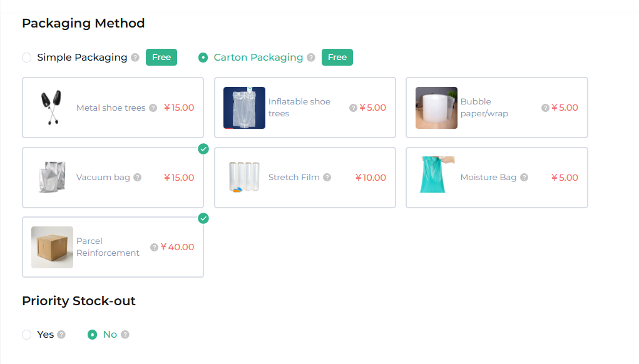
Task: Uncheck Parcel Reinforcement green checkmark
Action: tap(203, 218)
